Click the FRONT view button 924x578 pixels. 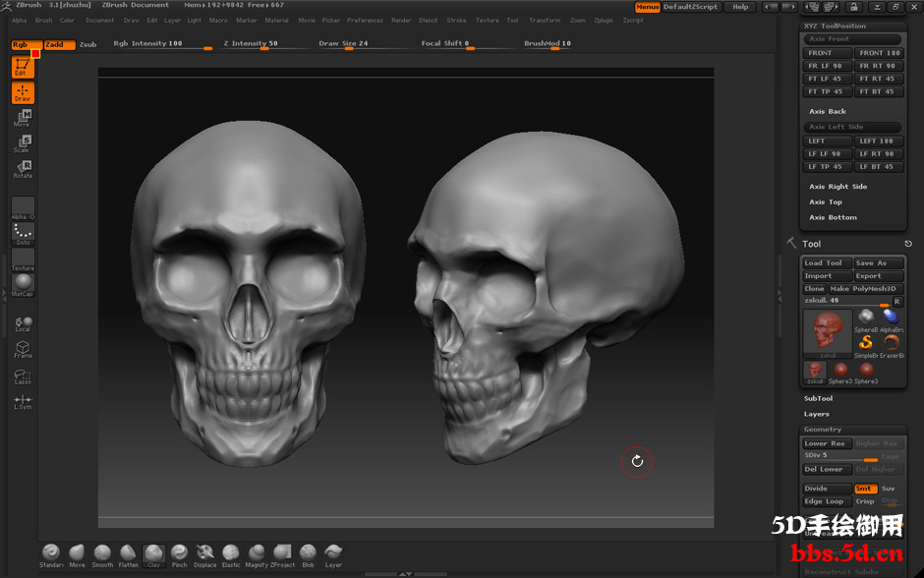click(827, 53)
